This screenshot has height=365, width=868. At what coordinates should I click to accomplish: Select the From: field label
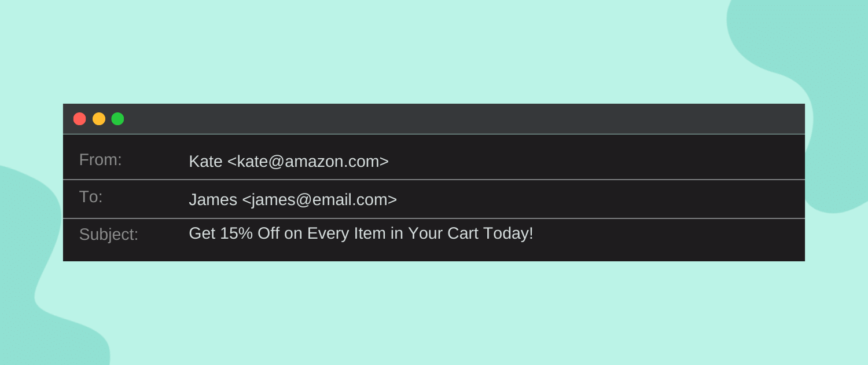(x=100, y=160)
